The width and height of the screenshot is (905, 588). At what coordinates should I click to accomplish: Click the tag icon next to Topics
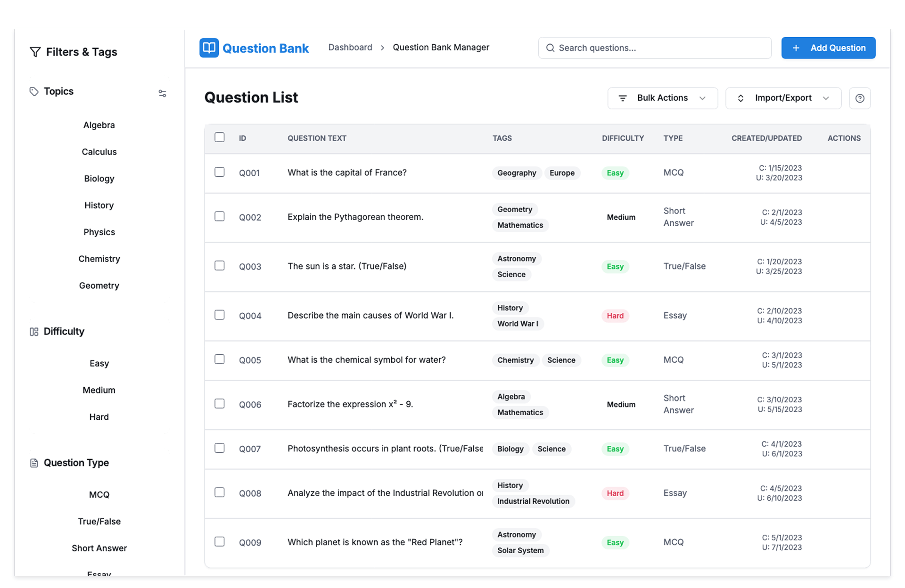point(34,91)
